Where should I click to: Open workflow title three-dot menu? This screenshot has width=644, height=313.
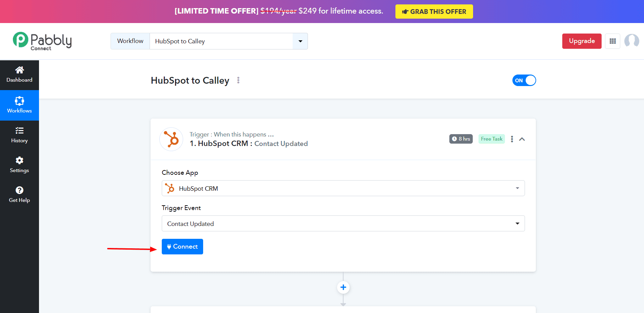pos(238,80)
